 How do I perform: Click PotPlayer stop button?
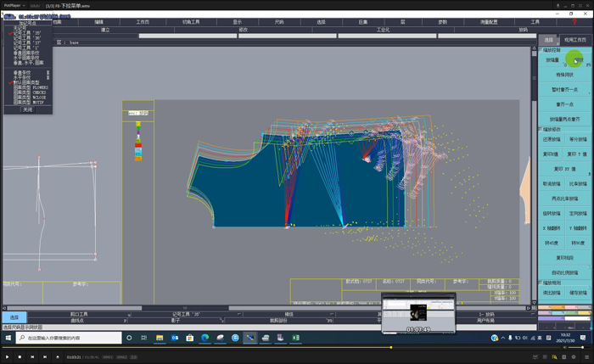click(x=20, y=357)
